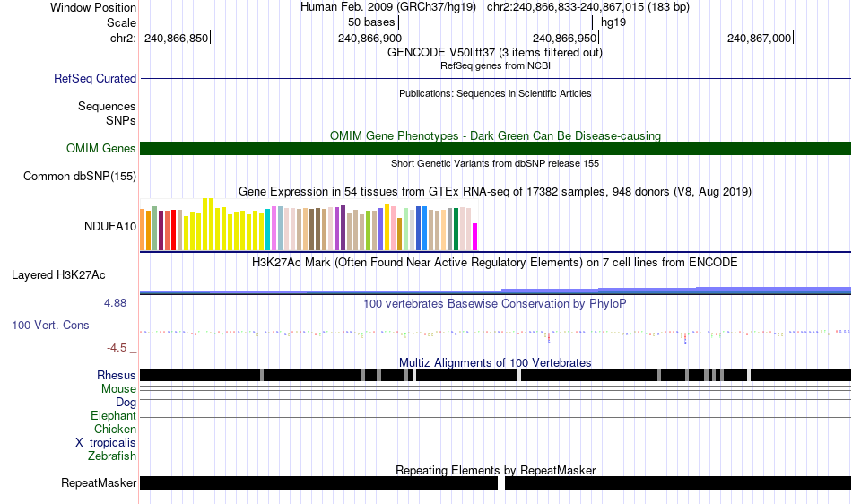This screenshot has width=852, height=504.
Task: Click the 4.88 conservation axis maximum
Action: [x=115, y=303]
